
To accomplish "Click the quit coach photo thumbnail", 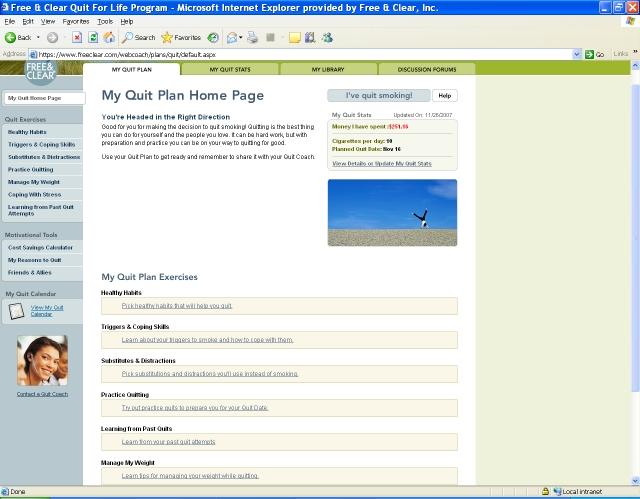I will point(42,360).
